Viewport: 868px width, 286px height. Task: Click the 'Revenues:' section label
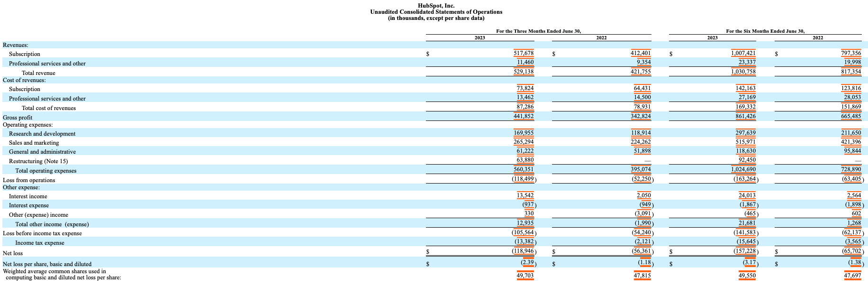(16, 45)
